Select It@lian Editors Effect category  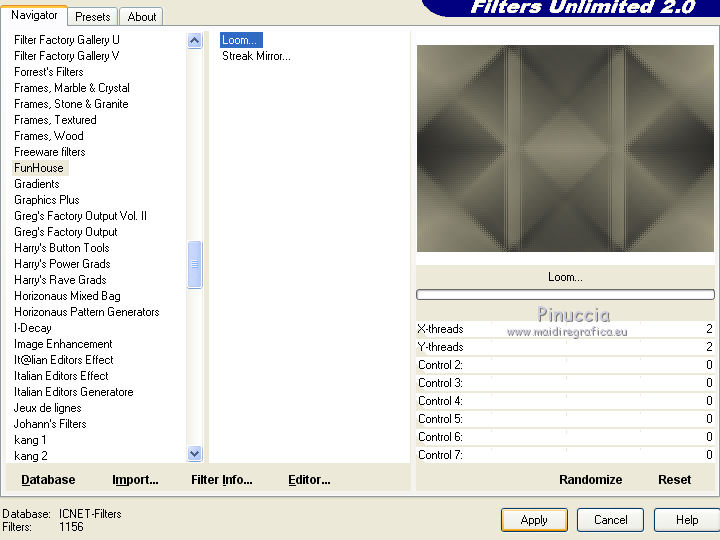(63, 360)
